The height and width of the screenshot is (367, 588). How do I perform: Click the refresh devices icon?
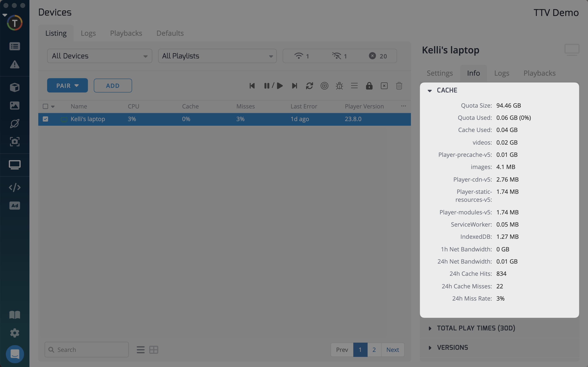309,86
